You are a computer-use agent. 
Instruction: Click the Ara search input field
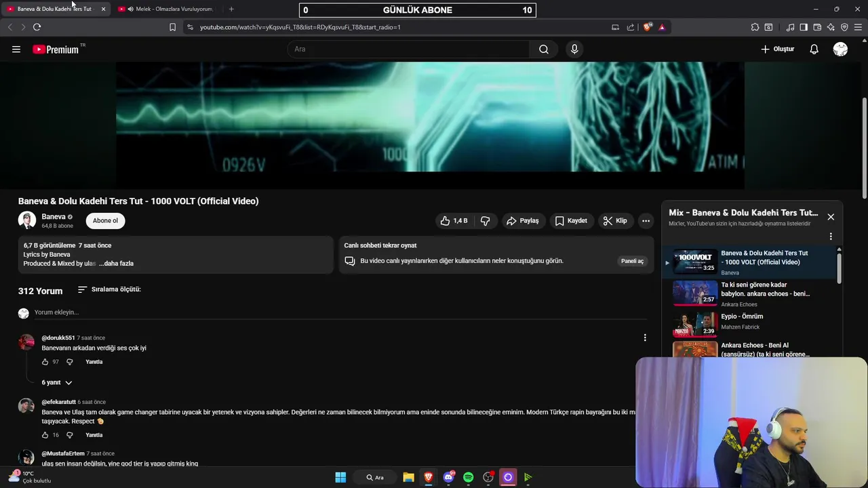pos(408,49)
